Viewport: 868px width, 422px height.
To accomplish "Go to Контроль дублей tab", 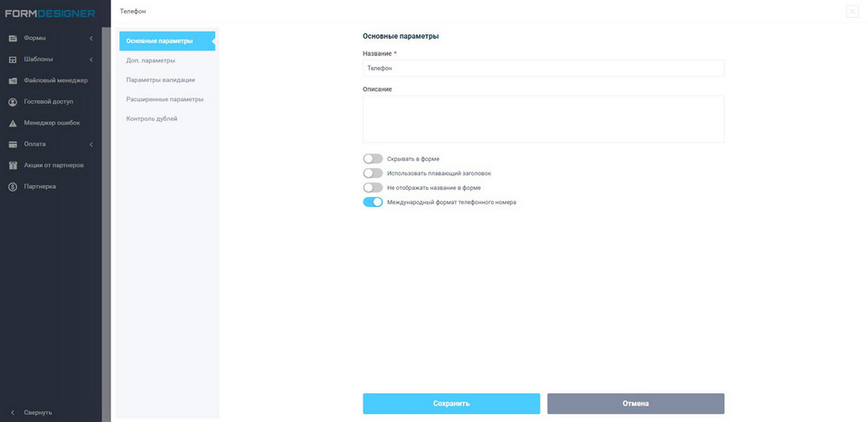I will click(152, 118).
